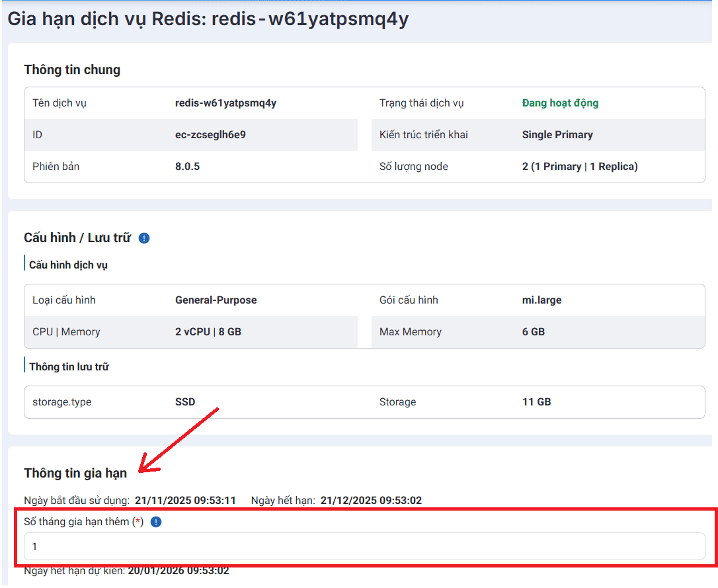Click service name value redis-w61yatpsmq4y in table
Image resolution: width=718 pixels, height=588 pixels.
click(x=225, y=103)
